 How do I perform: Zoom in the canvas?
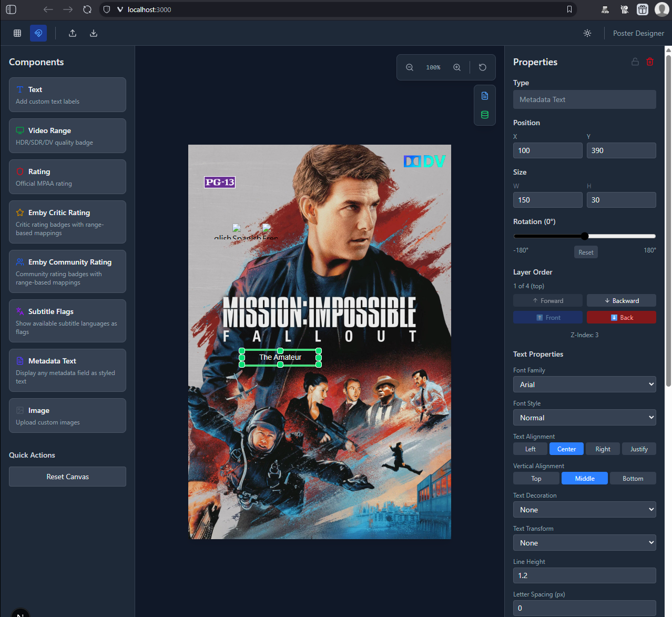tap(457, 67)
